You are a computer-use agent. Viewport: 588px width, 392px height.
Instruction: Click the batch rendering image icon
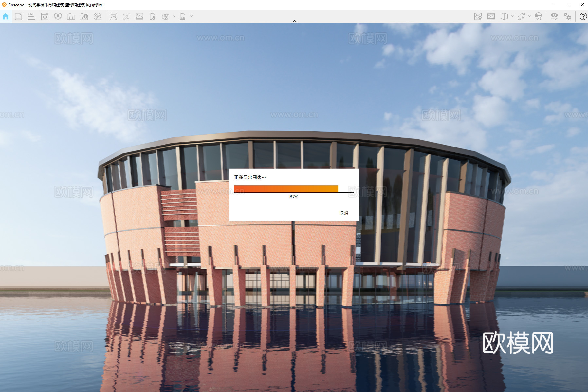139,16
